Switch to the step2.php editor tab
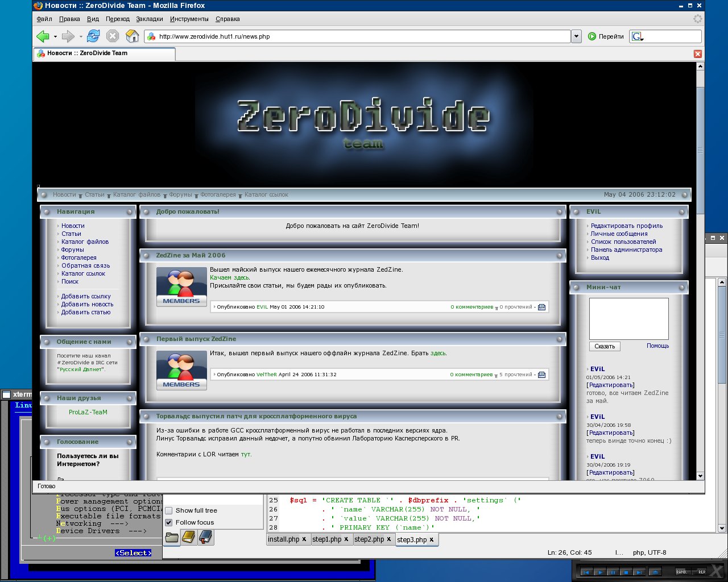728x582 pixels. click(x=374, y=539)
